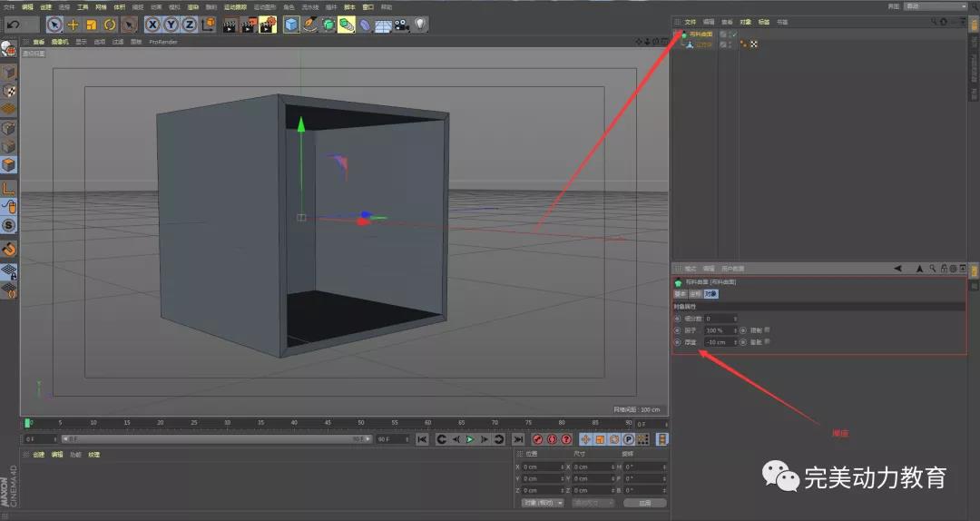Click the Apply button in coordinates panel
Screen dimensions: 980x521
pos(644,502)
